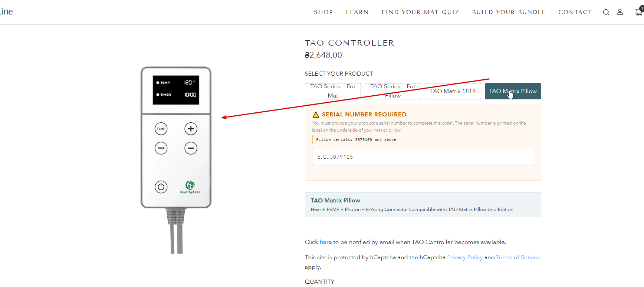
Task: Open the Shop menu
Action: [323, 12]
